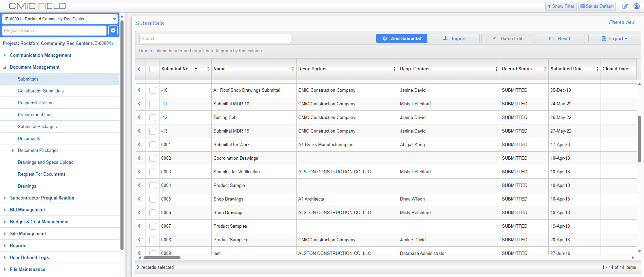
Task: Check the box for Testing Bob row
Action: 153,117
